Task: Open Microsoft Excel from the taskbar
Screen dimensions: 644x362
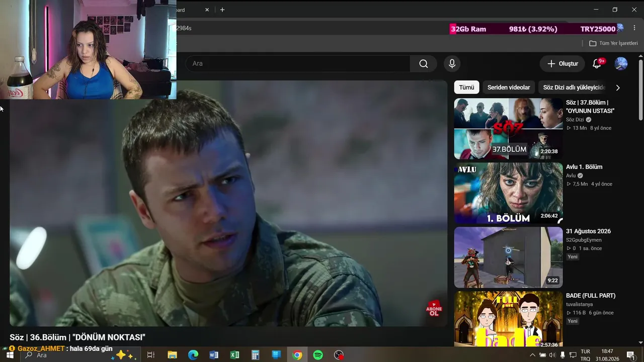Action: point(234,355)
